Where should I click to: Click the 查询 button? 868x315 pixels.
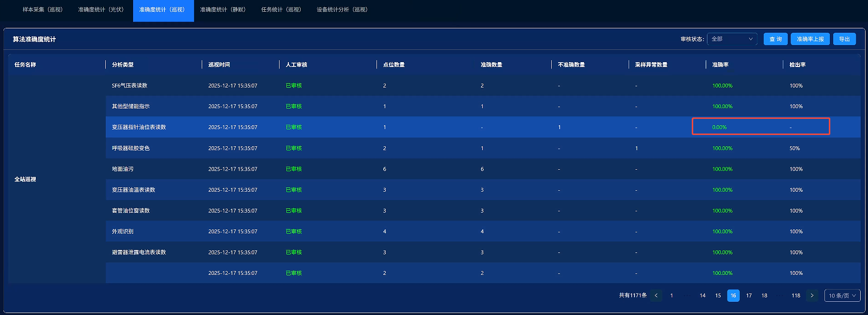[x=775, y=39]
